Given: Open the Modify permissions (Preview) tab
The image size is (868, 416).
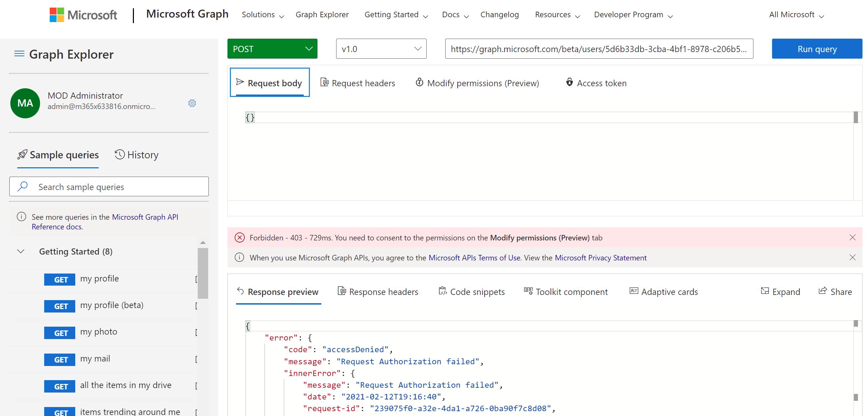Looking at the screenshot, I should pyautogui.click(x=477, y=83).
